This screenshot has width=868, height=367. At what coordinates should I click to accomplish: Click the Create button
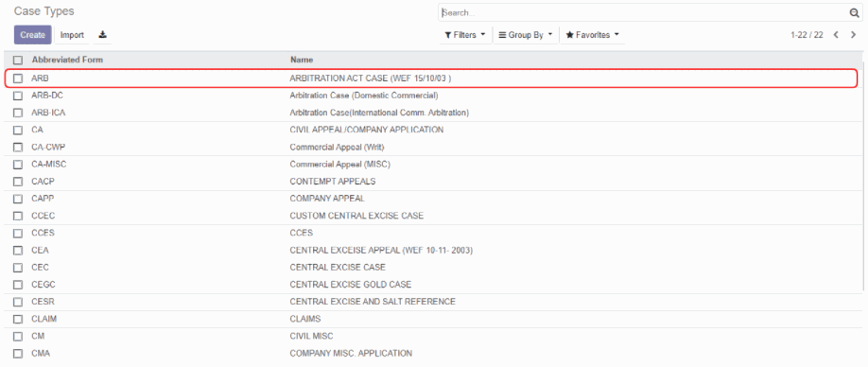coord(33,35)
